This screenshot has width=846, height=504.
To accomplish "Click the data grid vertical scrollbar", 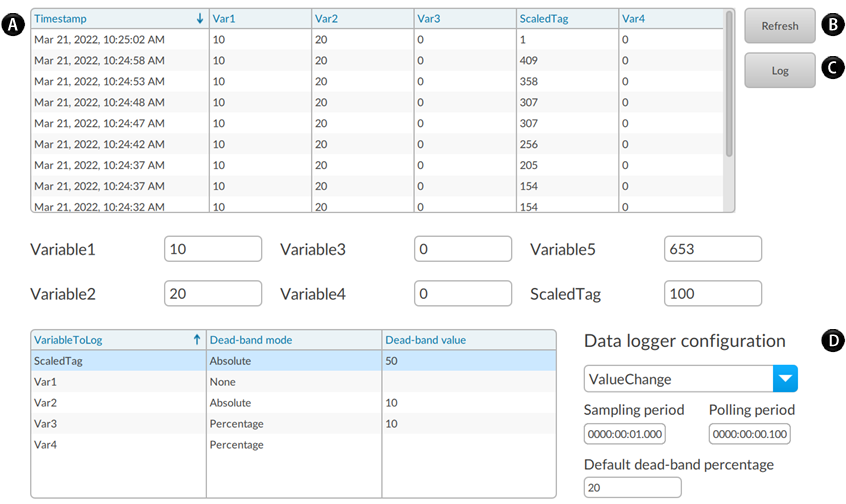I will 729,90.
